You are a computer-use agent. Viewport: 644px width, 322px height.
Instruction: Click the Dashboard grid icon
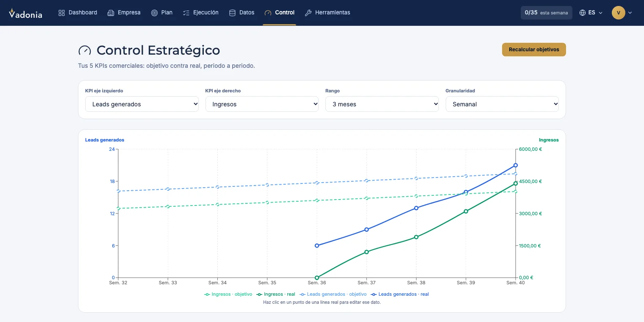62,13
